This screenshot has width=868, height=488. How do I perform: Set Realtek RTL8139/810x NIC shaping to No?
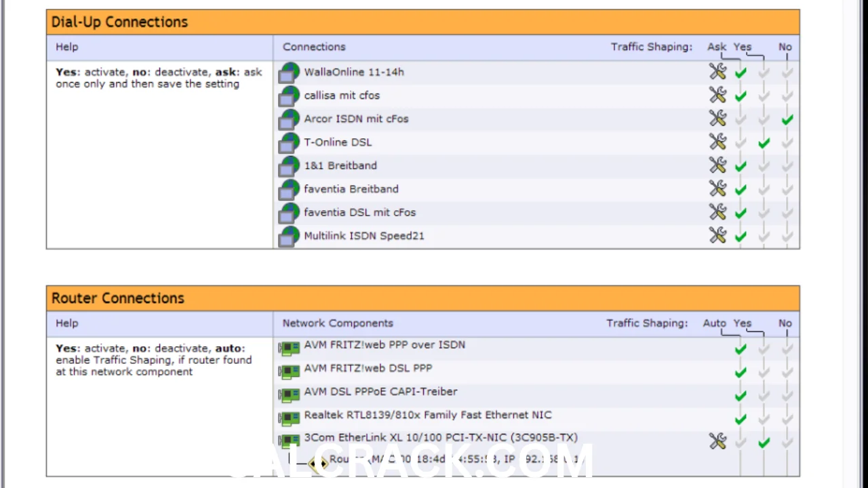[x=787, y=419]
